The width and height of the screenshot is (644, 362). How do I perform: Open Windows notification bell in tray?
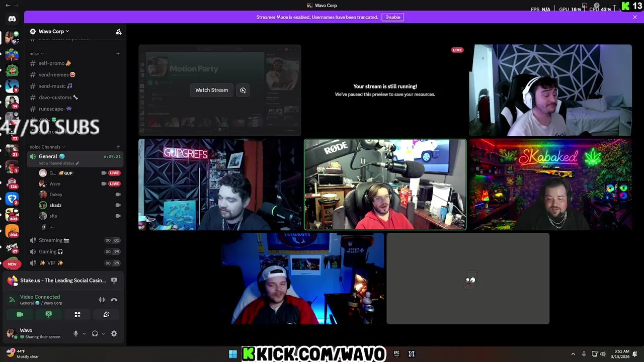(635, 354)
